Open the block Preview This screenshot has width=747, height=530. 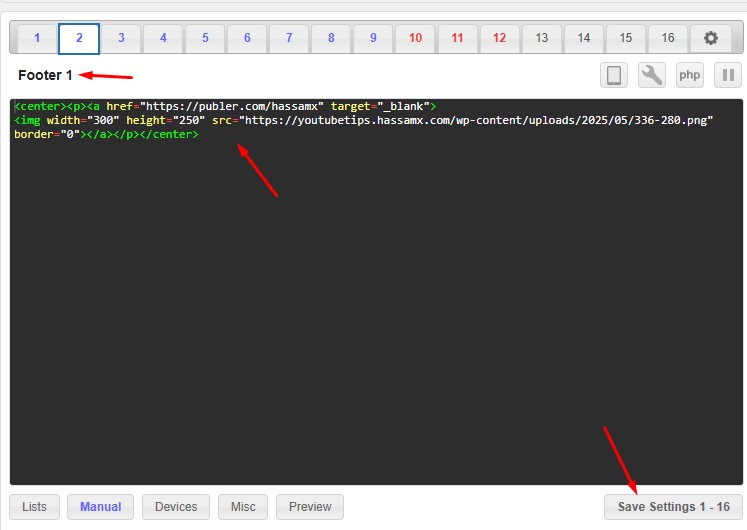point(310,507)
